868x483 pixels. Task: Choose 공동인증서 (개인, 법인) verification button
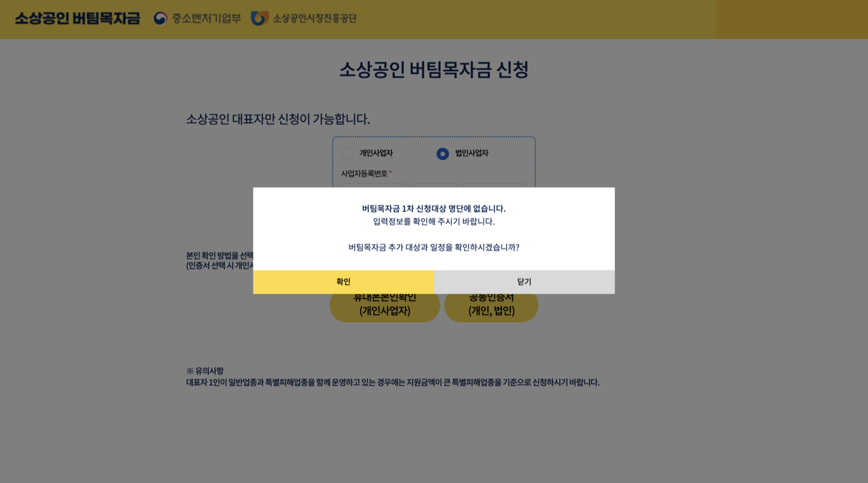pos(491,309)
